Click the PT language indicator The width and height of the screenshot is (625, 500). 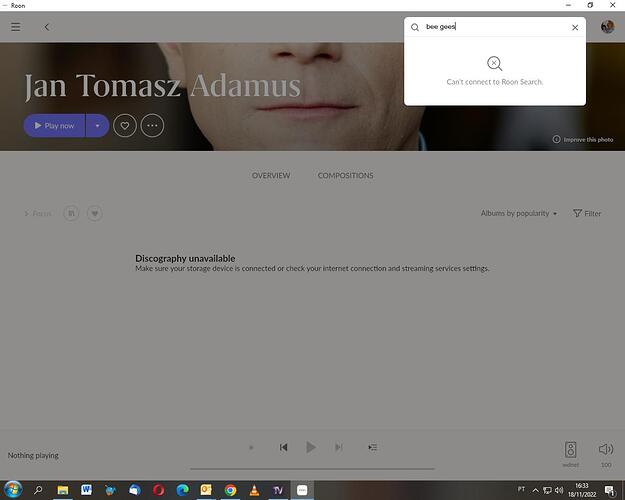click(x=521, y=489)
